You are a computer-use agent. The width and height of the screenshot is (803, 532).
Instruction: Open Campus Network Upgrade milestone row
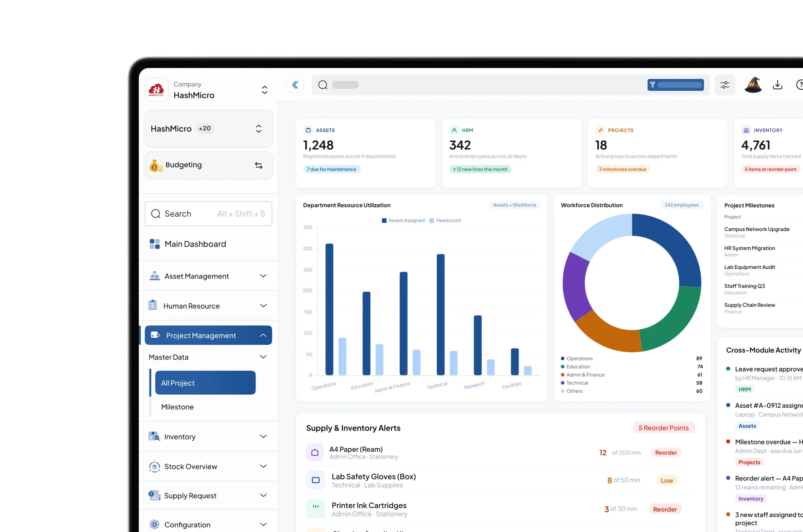(x=763, y=232)
